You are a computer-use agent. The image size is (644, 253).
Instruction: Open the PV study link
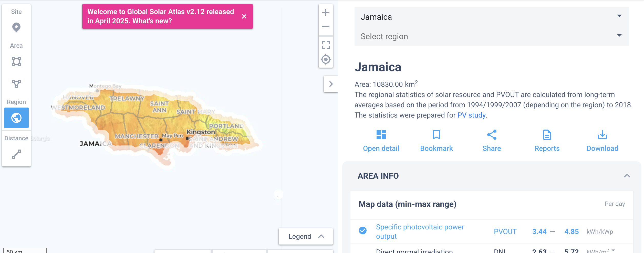471,115
